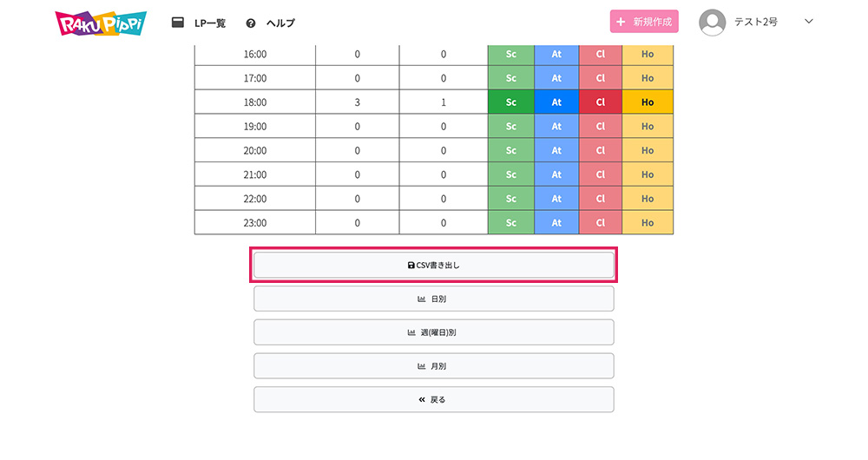The image size is (868, 460).
Task: Click Sc in the 21:00 row
Action: (x=511, y=174)
